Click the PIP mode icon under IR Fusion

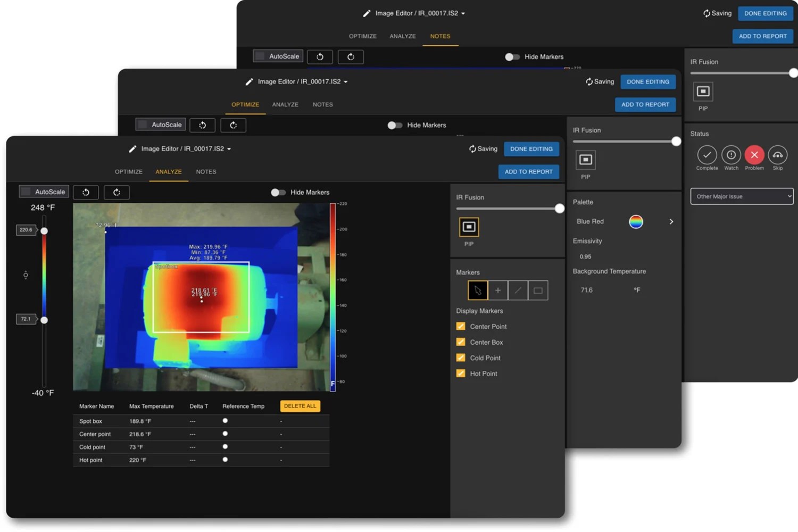coord(469,226)
